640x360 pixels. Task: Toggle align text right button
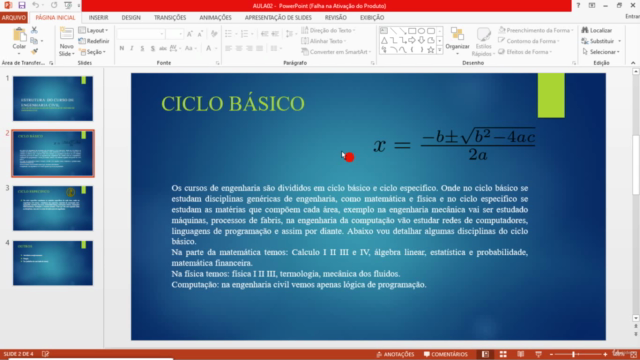click(x=249, y=49)
